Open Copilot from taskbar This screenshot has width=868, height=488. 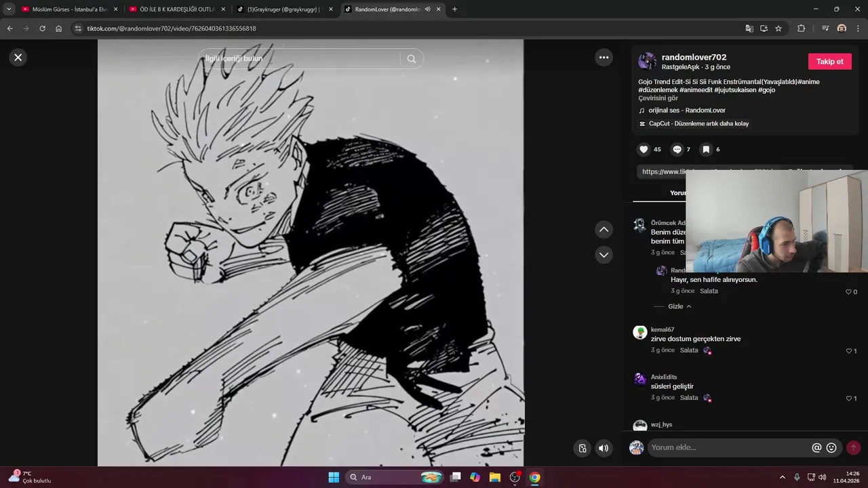[475, 477]
